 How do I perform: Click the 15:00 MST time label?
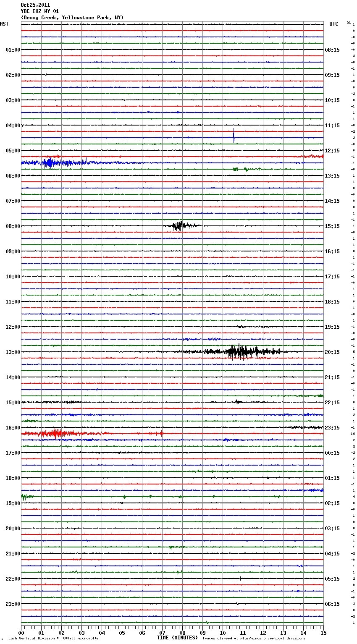tap(13, 403)
